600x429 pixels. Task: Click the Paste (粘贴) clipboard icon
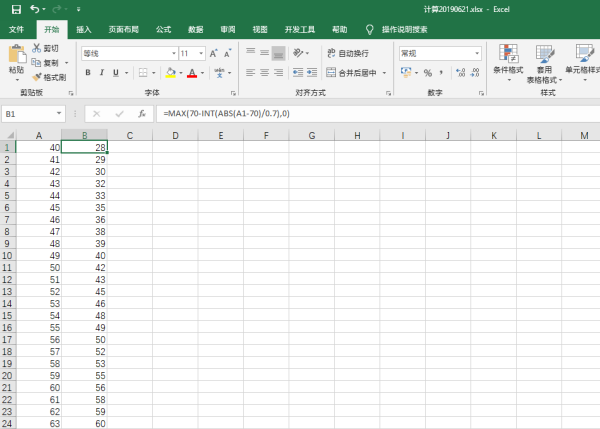click(15, 56)
